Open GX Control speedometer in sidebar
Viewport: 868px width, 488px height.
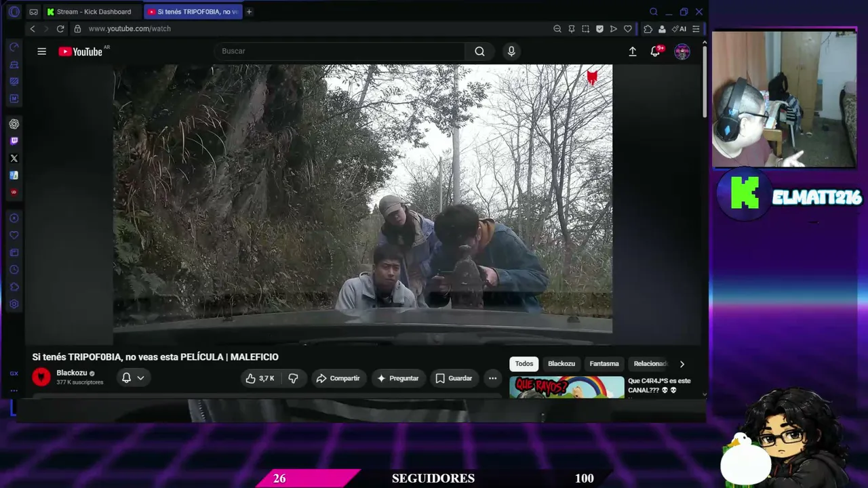coord(14,47)
